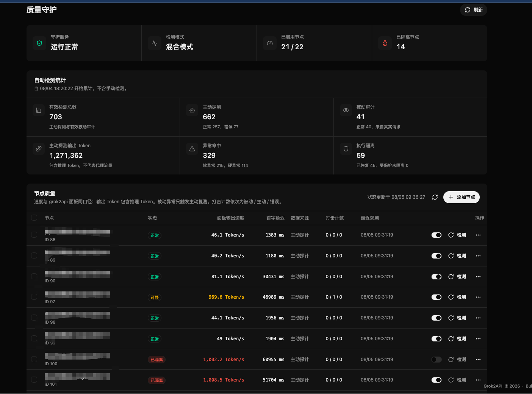Tick the checkbox for node ID 90

point(34,276)
